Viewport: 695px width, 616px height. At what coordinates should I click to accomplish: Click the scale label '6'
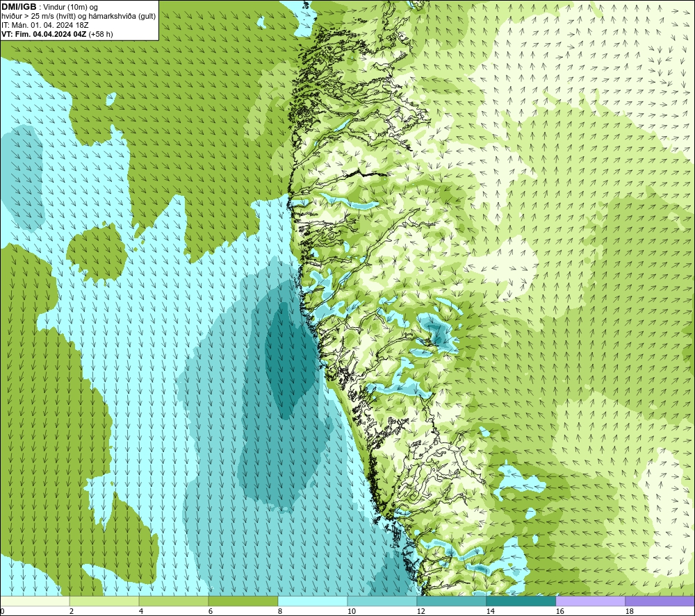(211, 612)
